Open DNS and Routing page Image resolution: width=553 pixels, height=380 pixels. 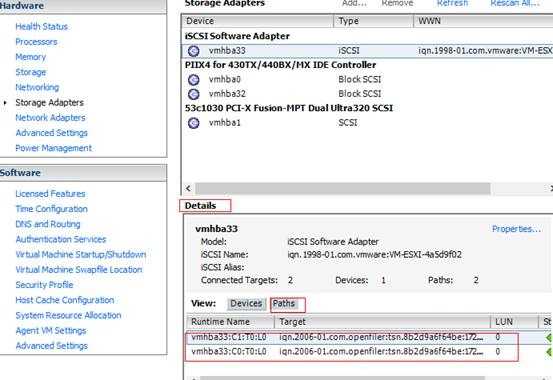tap(48, 224)
